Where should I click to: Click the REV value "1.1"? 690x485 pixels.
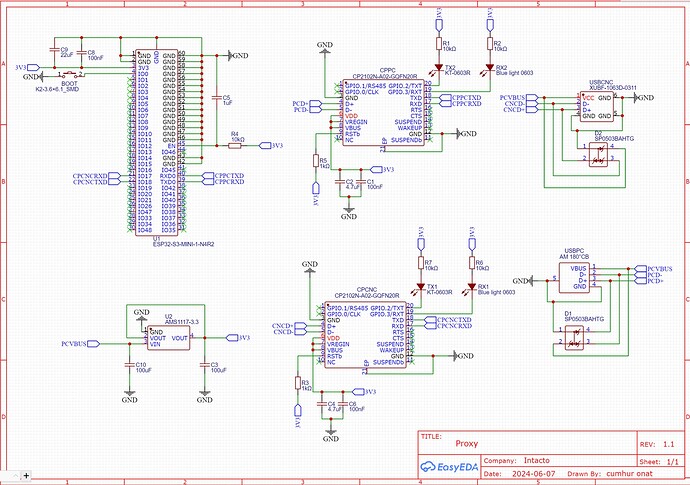668,444
